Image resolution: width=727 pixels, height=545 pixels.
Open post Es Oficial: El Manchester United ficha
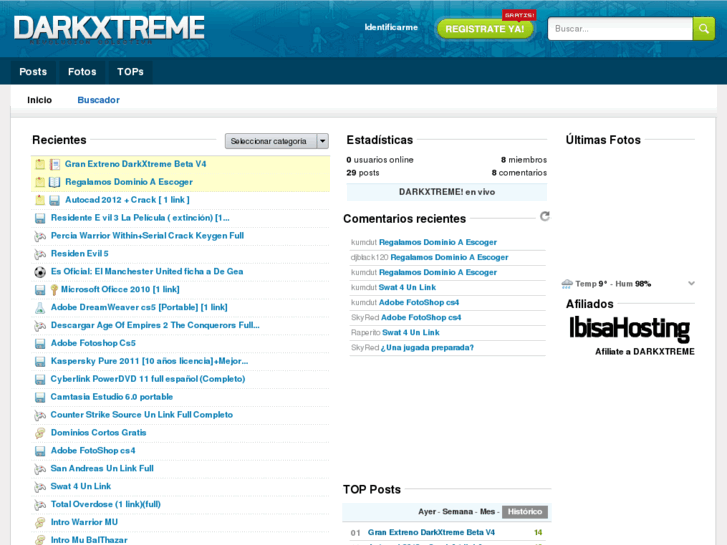tap(147, 272)
